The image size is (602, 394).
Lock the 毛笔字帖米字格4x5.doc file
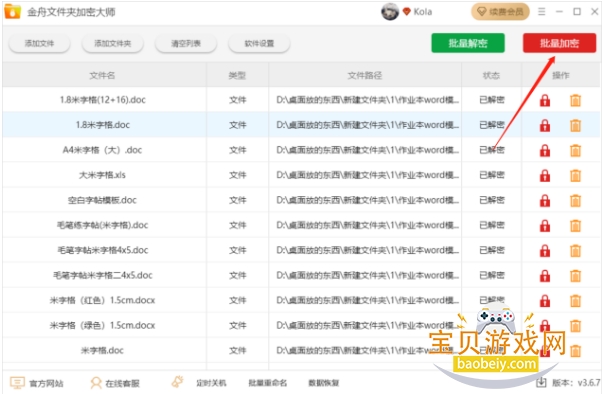point(545,251)
